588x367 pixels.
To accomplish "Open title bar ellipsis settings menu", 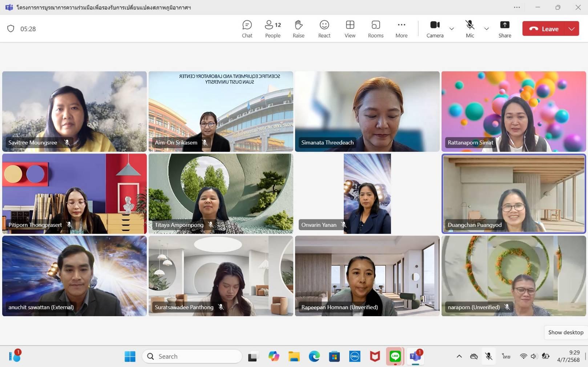I will click(x=517, y=7).
